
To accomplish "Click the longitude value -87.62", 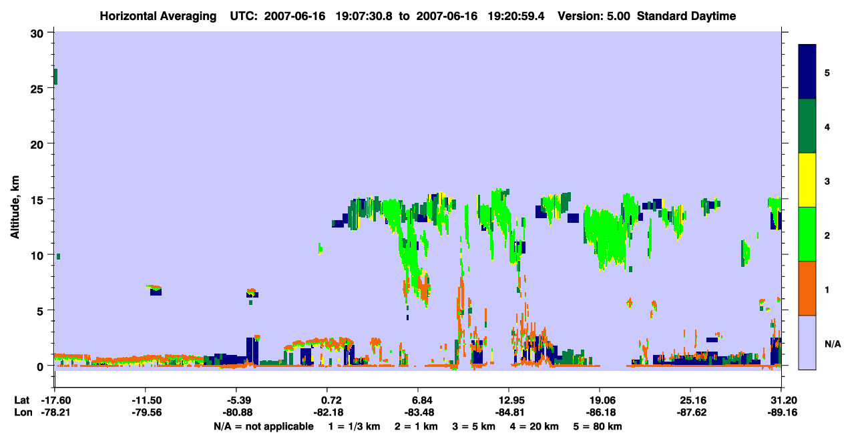I will [690, 413].
